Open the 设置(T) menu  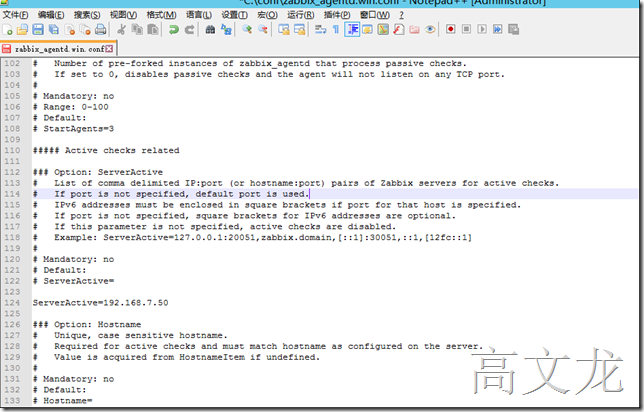[x=235, y=15]
